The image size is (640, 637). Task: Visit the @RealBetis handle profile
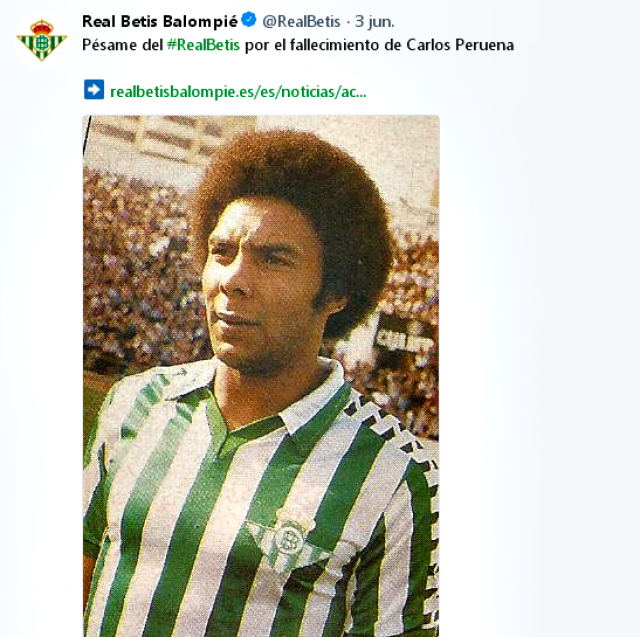tap(301, 22)
